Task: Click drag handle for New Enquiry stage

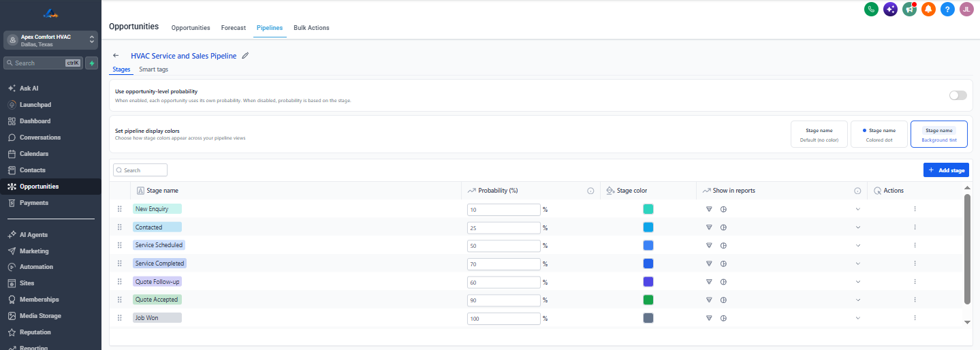Action: 120,209
